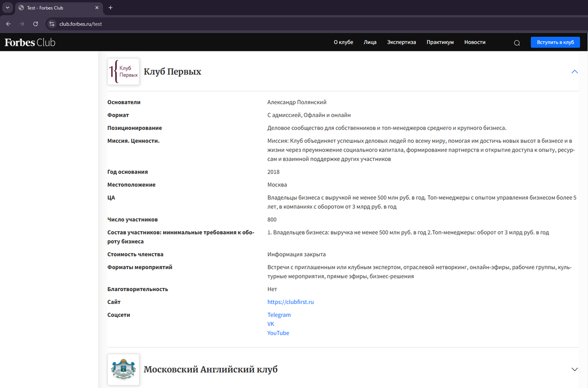Click the ЦА row label
This screenshot has width=588, height=388.
[x=111, y=198]
